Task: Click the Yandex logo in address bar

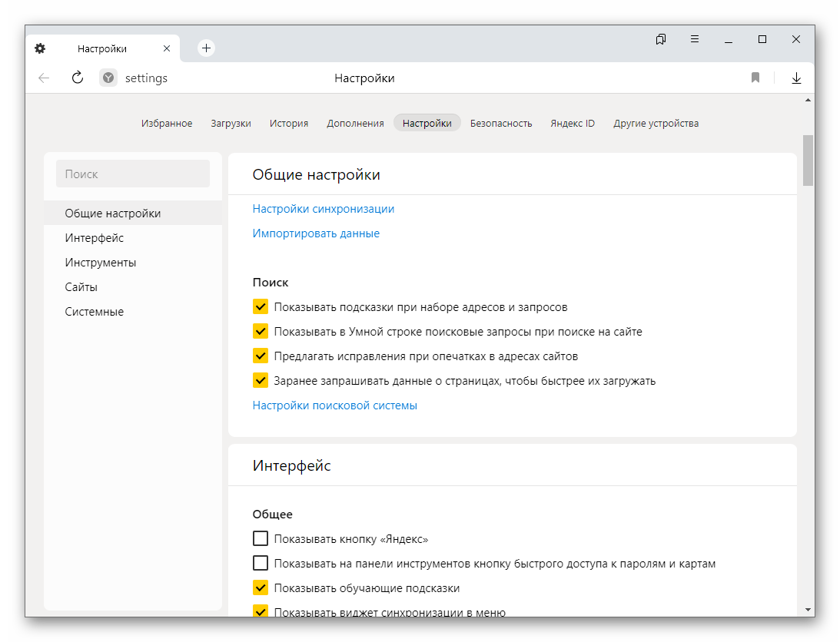Action: click(108, 78)
